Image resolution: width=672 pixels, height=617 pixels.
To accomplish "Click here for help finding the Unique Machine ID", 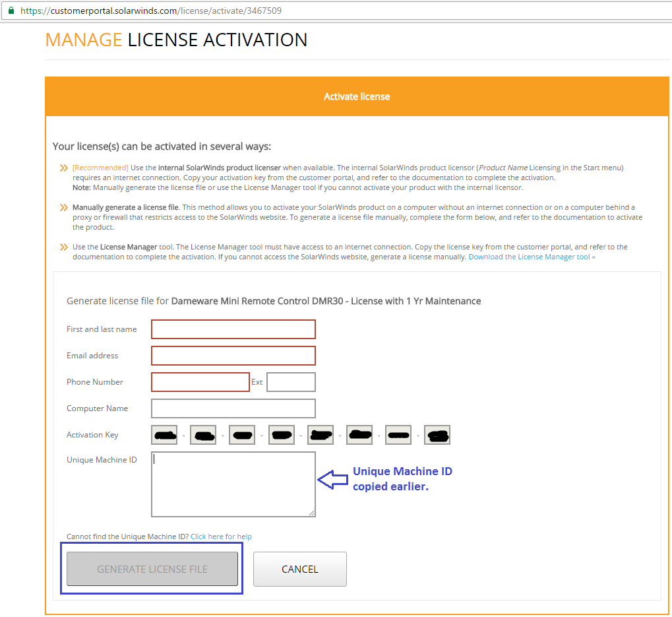I will pyautogui.click(x=221, y=536).
